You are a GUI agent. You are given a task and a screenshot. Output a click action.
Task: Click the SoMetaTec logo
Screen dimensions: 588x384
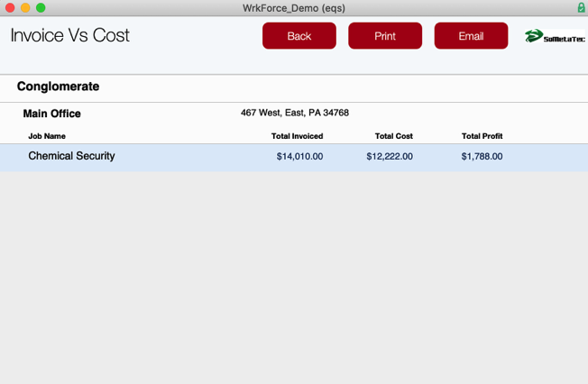554,37
